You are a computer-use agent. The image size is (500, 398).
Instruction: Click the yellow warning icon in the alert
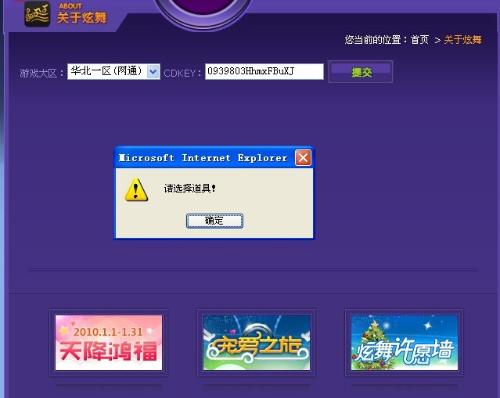(136, 189)
